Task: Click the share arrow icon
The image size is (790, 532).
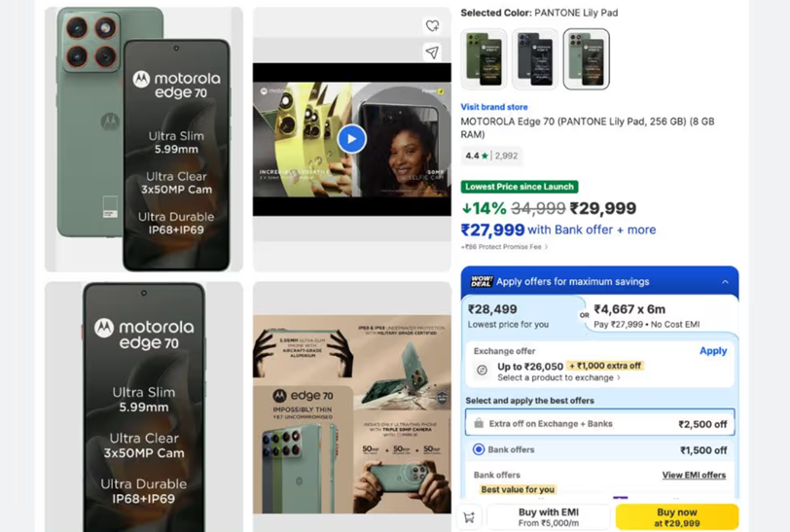Action: pyautogui.click(x=432, y=53)
